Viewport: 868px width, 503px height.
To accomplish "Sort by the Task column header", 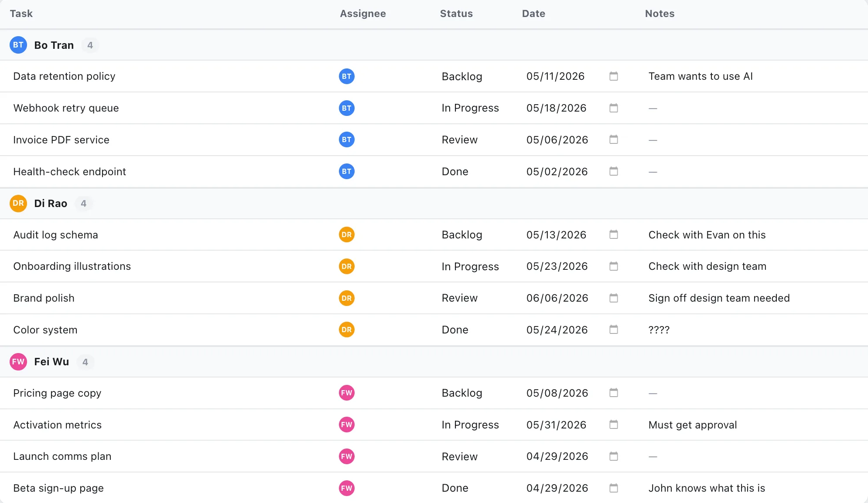I will point(21,14).
